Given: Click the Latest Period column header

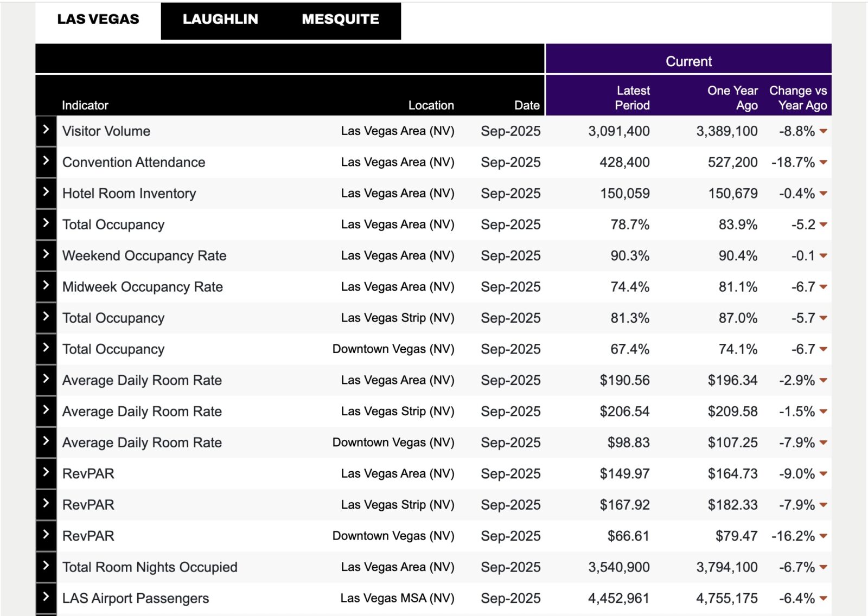Looking at the screenshot, I should [632, 98].
